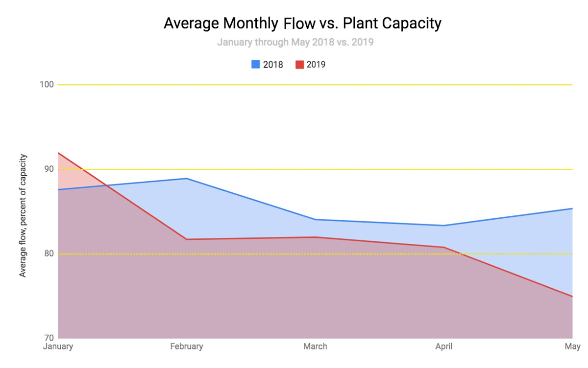The height and width of the screenshot is (368, 588).
Task: Click the blue 2018 legend swatch
Action: tap(255, 64)
